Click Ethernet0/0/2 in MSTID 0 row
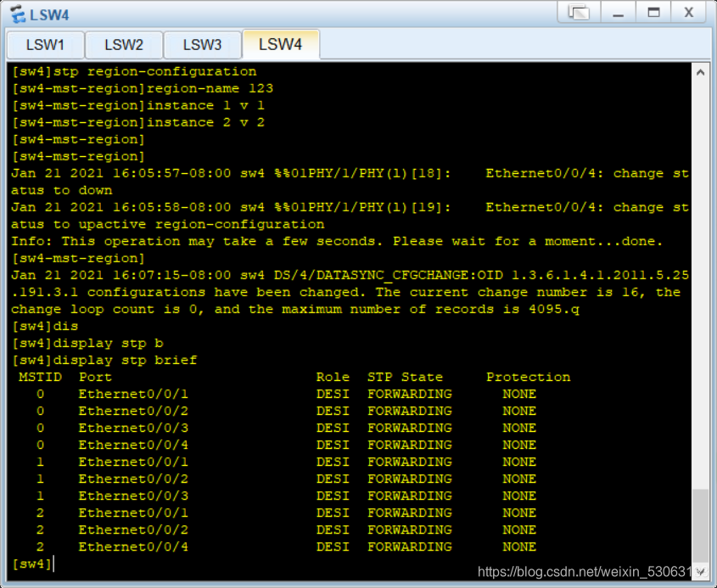Screen dimensions: 717x588 click(x=133, y=411)
